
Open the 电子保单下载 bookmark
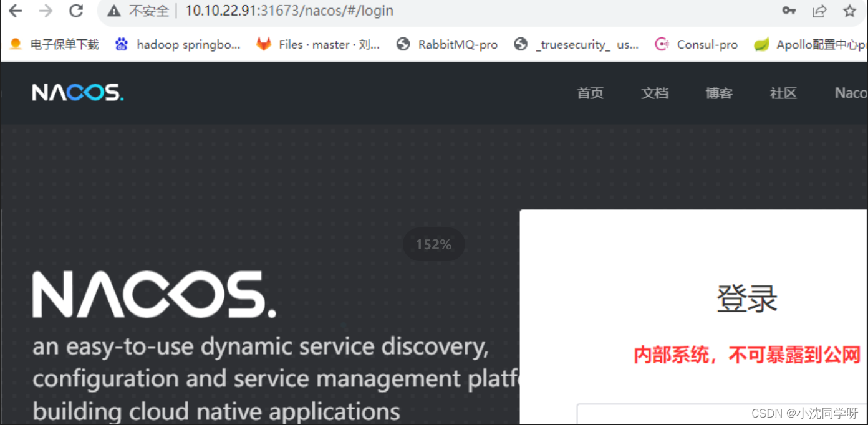click(x=53, y=44)
